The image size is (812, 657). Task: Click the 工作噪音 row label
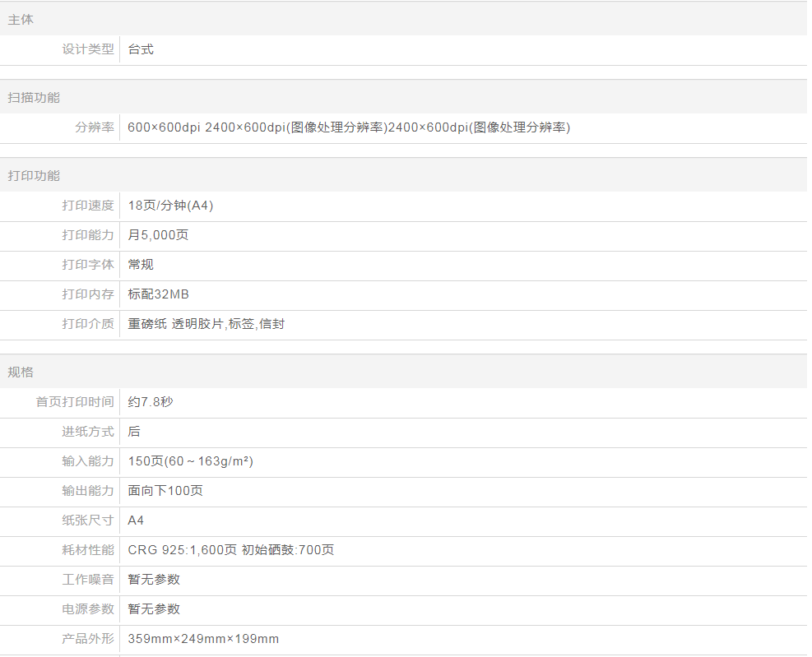[88, 580]
